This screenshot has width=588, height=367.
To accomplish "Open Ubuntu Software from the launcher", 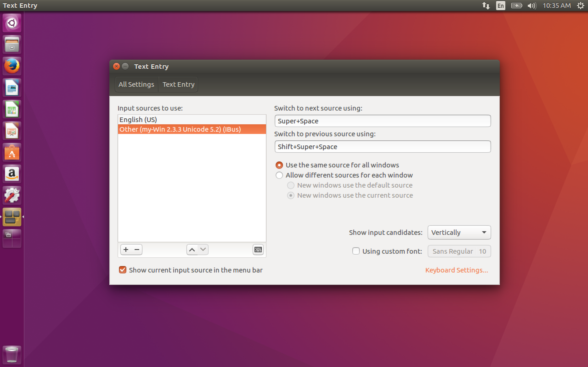I will tap(12, 153).
